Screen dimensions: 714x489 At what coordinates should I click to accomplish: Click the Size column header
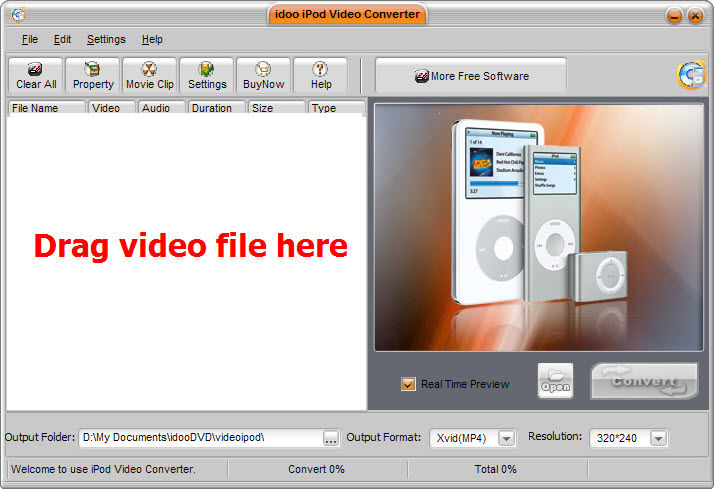point(276,108)
